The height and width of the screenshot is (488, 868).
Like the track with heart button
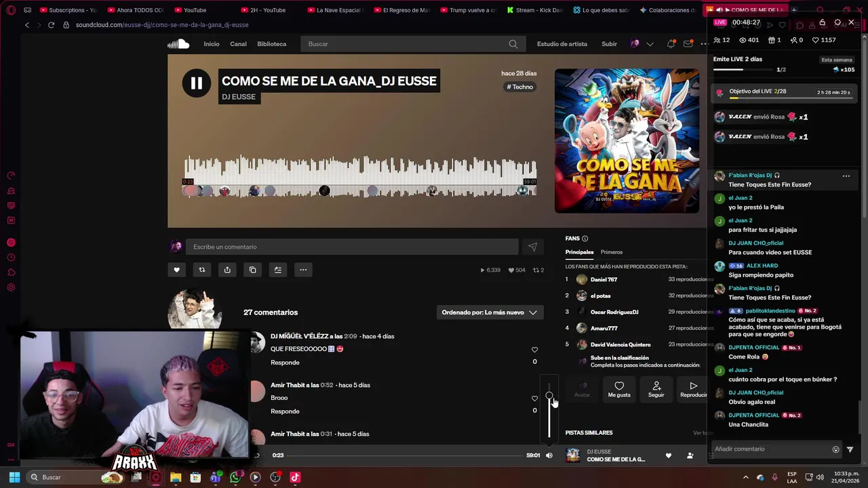click(176, 270)
